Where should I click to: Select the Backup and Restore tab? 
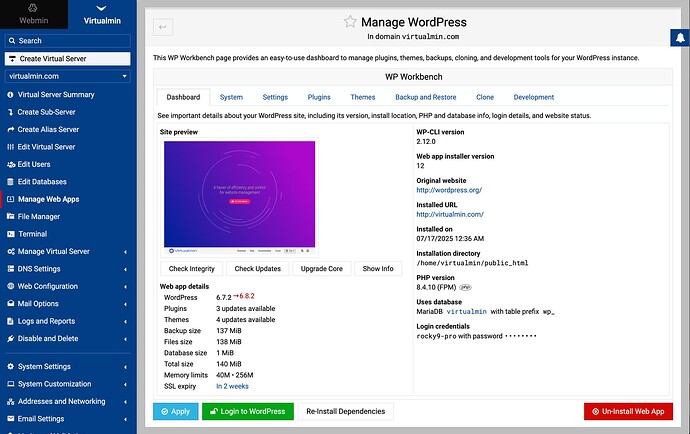426,97
